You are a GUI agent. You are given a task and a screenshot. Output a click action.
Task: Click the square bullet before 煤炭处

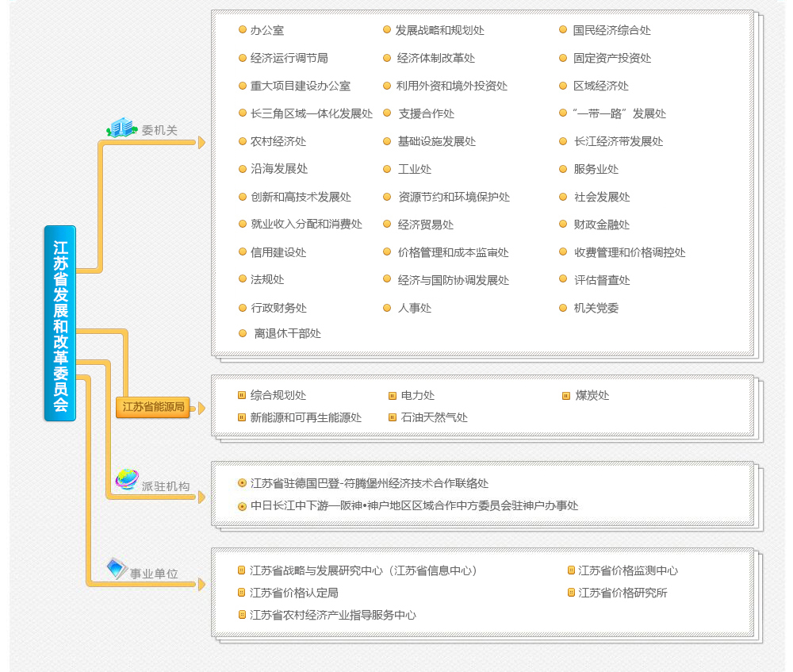[x=566, y=395]
